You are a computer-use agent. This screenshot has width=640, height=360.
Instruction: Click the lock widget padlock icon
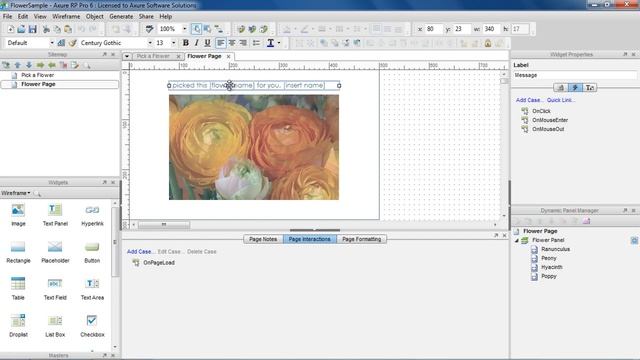pyautogui.click(x=488, y=43)
